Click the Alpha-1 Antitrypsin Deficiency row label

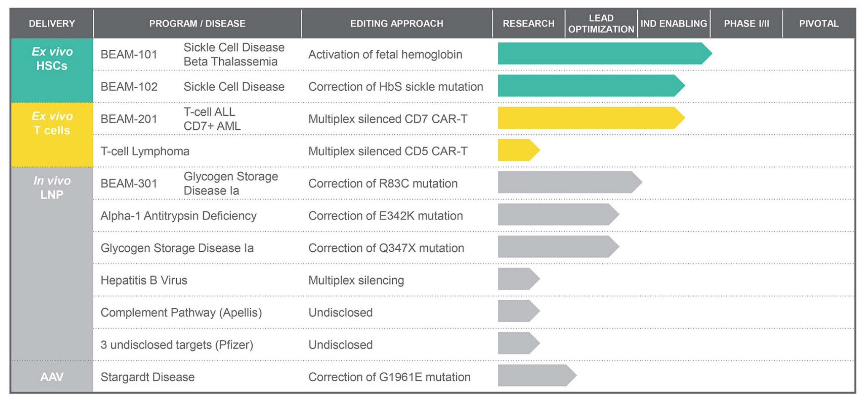tap(178, 216)
